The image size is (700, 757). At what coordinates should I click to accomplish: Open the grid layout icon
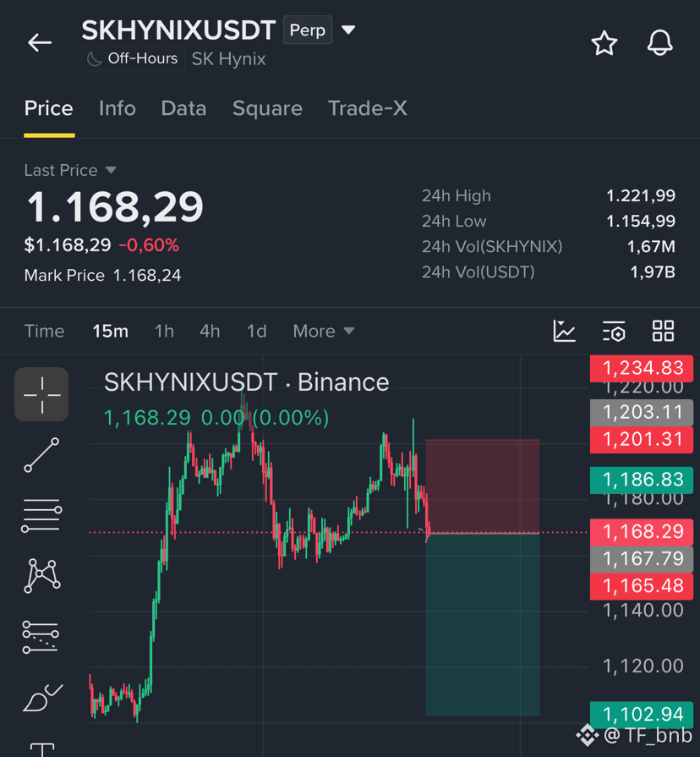(x=663, y=332)
